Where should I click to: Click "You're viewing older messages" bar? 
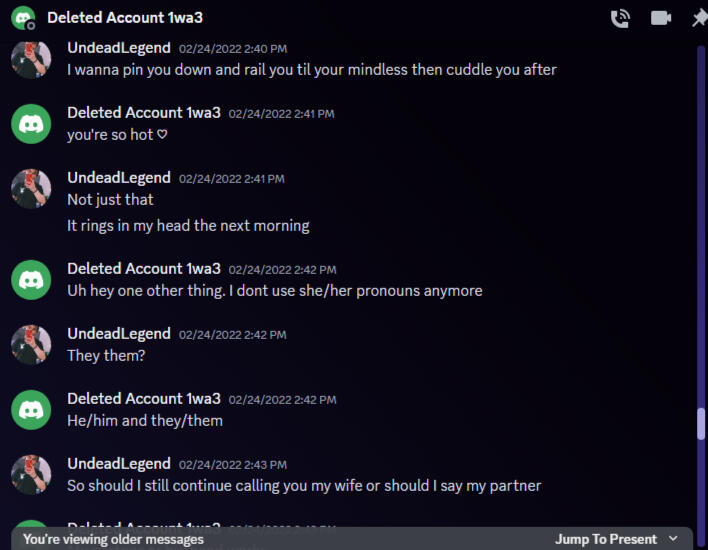tap(113, 539)
